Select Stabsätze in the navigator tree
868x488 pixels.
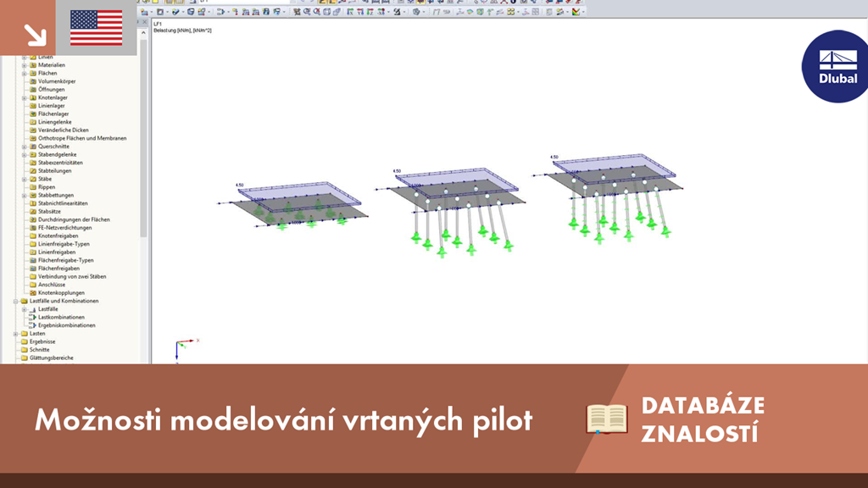[49, 211]
